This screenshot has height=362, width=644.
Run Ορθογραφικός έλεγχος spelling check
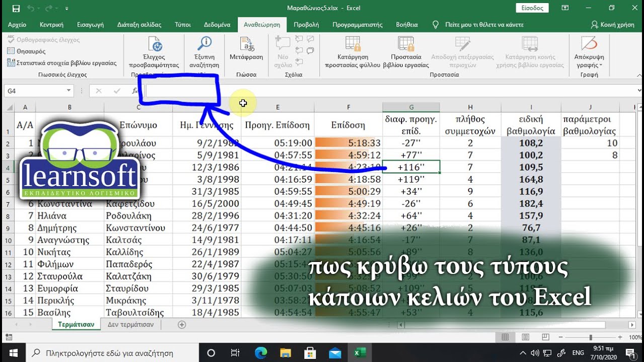pyautogui.click(x=43, y=40)
